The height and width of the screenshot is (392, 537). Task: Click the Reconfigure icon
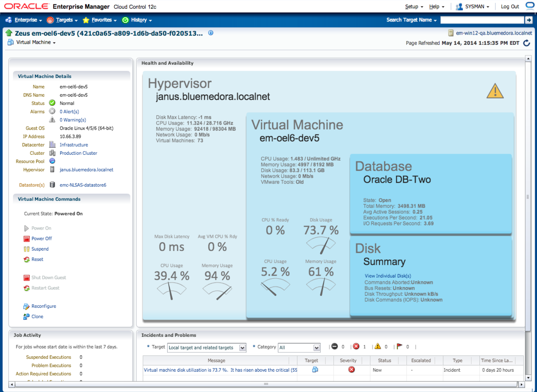point(27,306)
